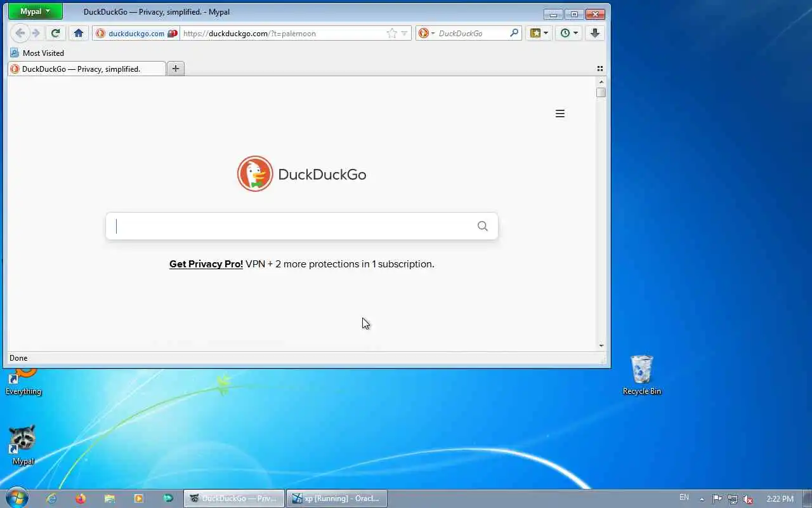This screenshot has width=812, height=508.
Task: Open the green Mypal application menu
Action: (x=36, y=11)
